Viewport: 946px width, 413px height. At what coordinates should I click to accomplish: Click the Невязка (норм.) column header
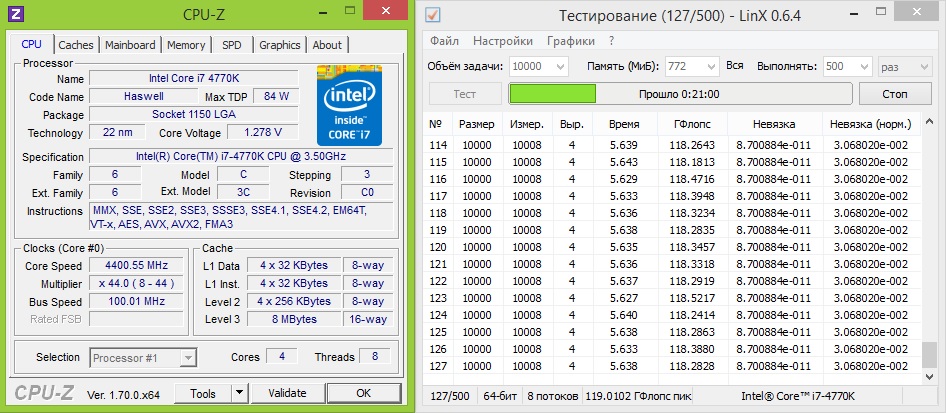(x=871, y=124)
